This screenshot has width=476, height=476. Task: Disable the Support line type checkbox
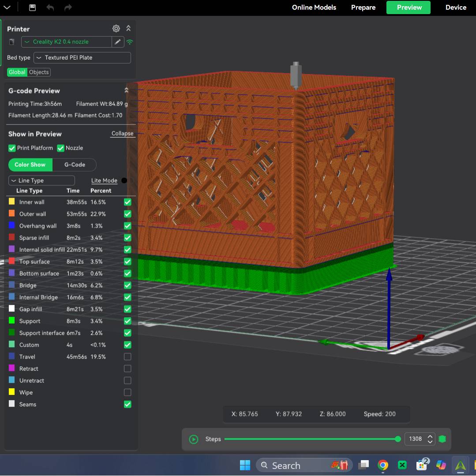tap(127, 321)
